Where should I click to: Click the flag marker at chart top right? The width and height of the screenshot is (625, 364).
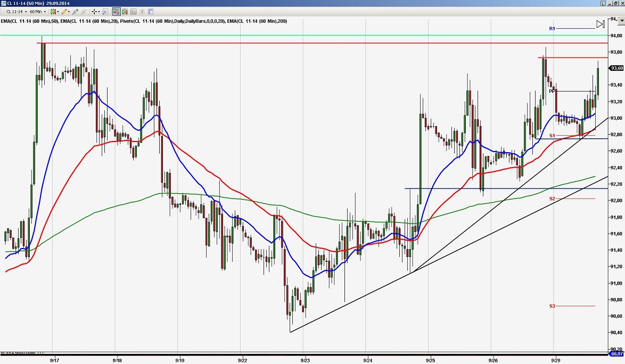click(600, 24)
